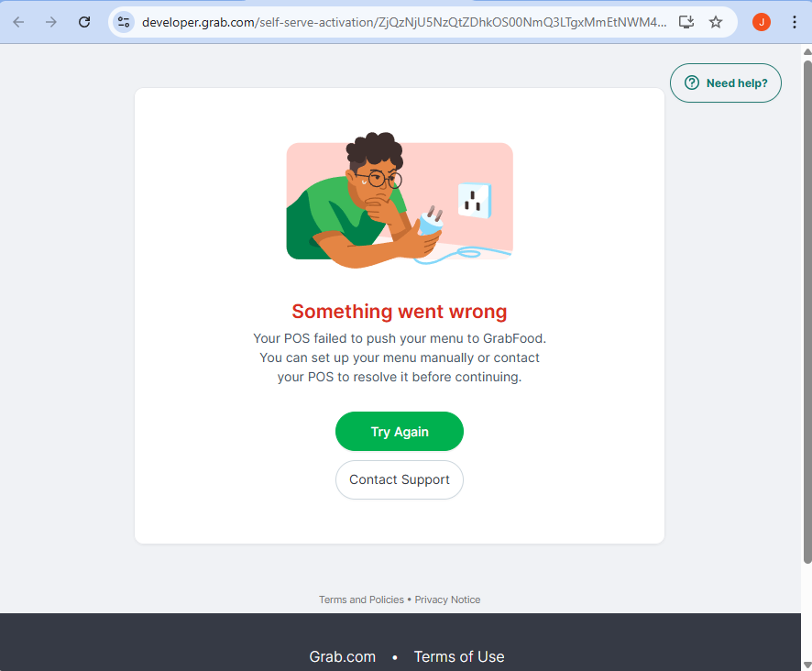The height and width of the screenshot is (671, 812).
Task: Open the Chrome profile avatar
Action: point(762,22)
